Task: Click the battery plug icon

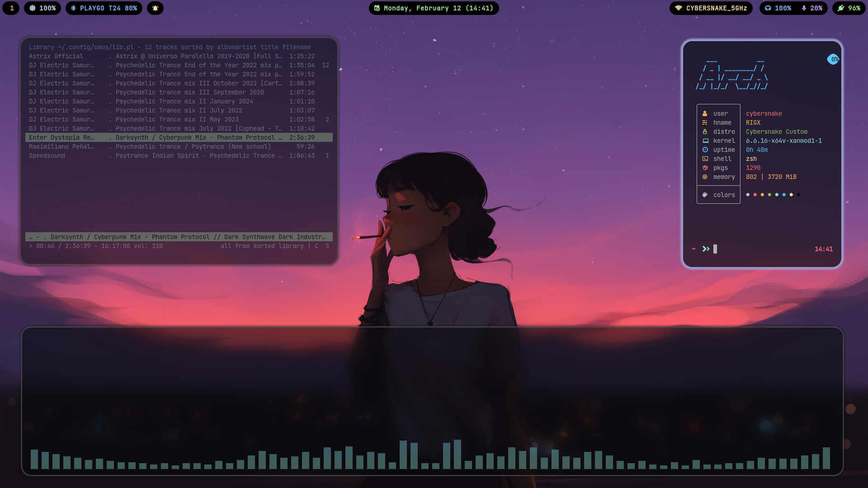Action: (841, 8)
